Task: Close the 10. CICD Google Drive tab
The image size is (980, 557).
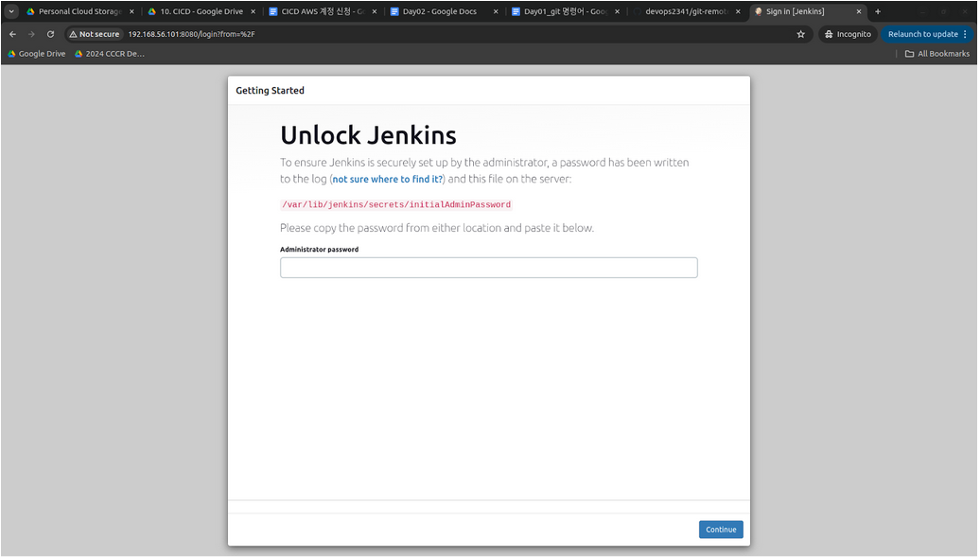Action: point(254,11)
